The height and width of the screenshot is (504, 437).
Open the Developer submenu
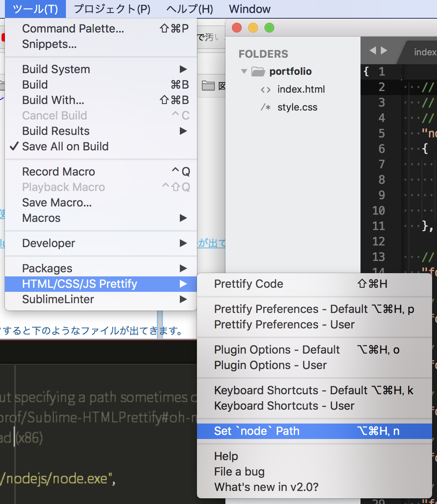(49, 243)
